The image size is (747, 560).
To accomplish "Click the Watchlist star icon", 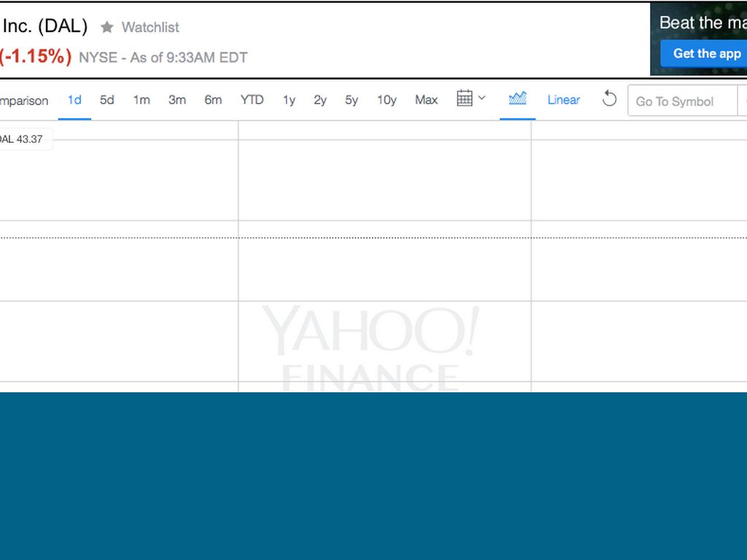I will tap(107, 27).
